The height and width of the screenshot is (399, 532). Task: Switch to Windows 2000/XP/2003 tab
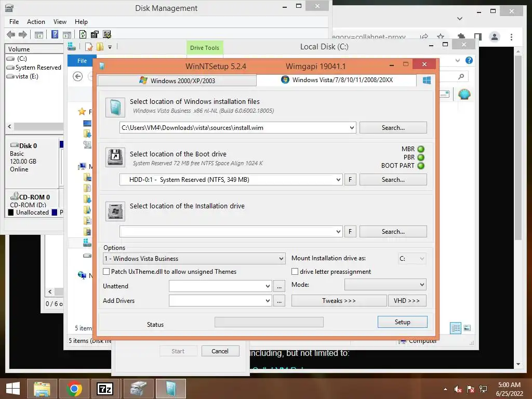point(177,81)
